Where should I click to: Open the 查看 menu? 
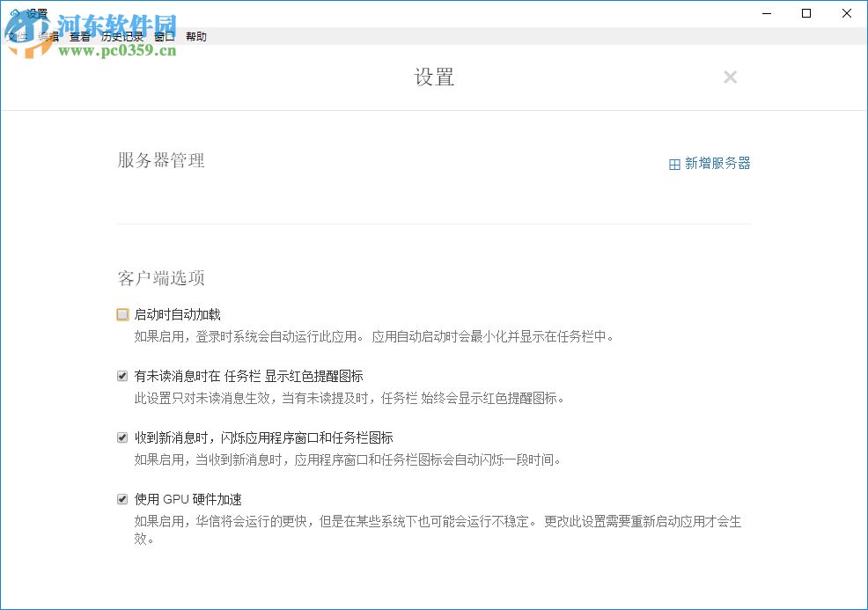(79, 36)
